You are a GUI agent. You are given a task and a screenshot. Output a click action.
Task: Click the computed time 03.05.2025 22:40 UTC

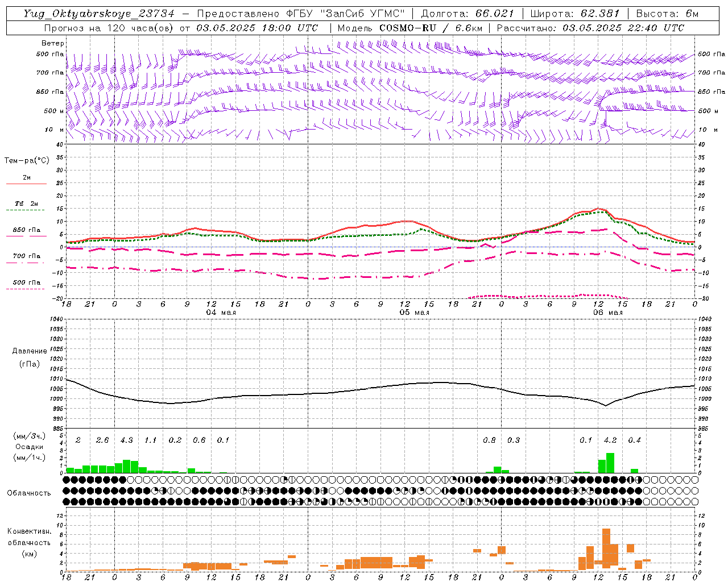(x=623, y=28)
